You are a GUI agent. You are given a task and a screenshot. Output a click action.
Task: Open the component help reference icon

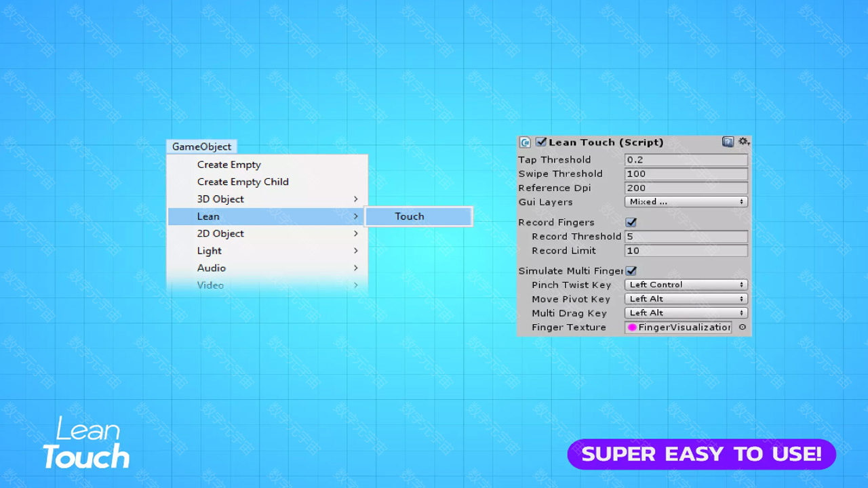[x=728, y=142]
